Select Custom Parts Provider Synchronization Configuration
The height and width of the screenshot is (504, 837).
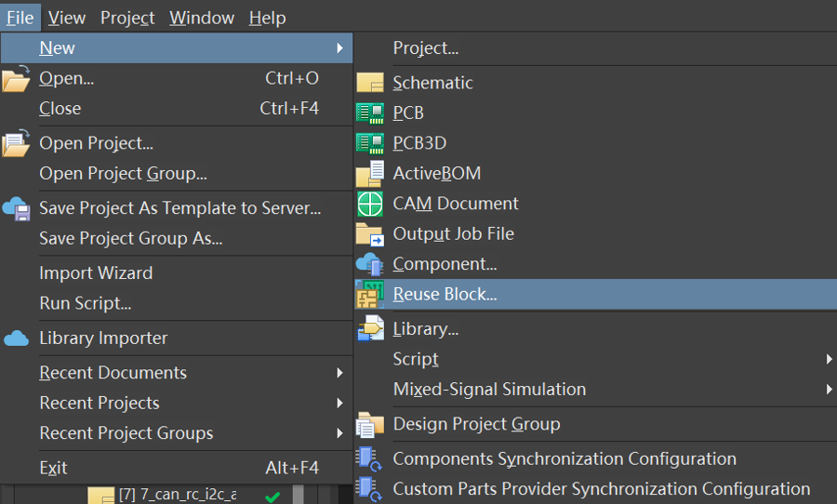595,489
